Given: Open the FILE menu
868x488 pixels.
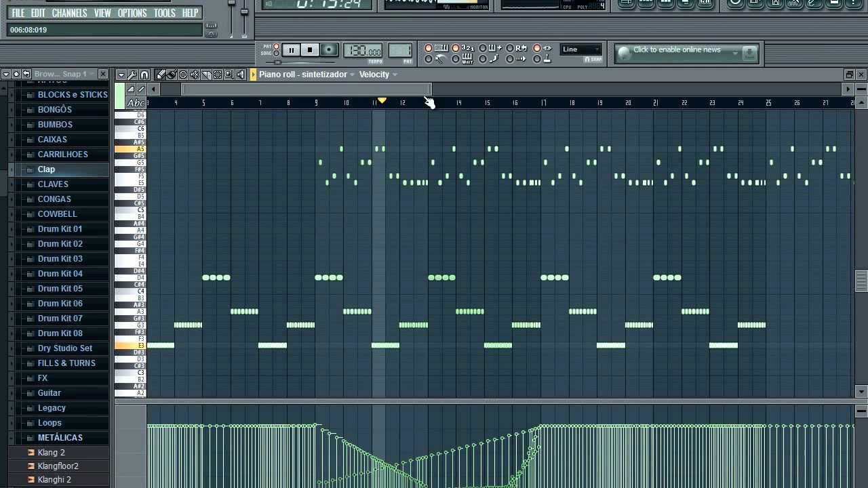Looking at the screenshot, I should click(x=18, y=13).
